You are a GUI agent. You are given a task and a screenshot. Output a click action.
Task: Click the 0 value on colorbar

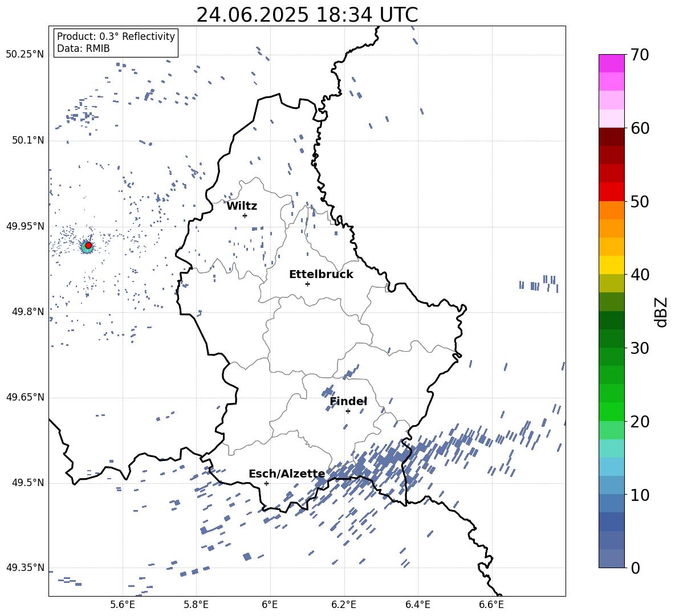[x=635, y=568]
